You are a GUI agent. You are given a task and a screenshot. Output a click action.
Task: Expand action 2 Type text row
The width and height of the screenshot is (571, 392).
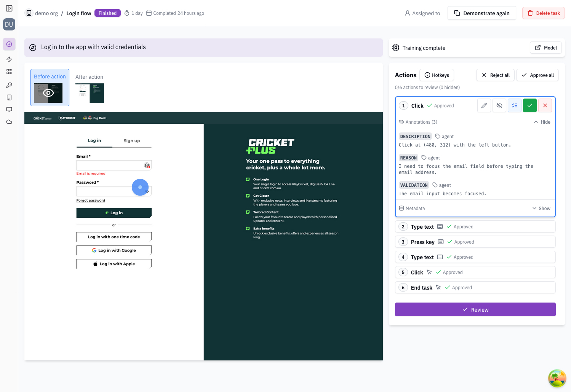tap(475, 226)
